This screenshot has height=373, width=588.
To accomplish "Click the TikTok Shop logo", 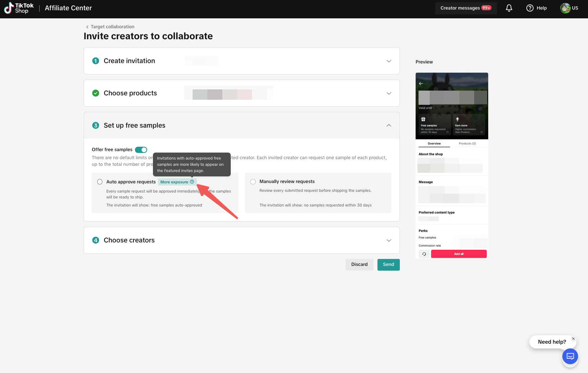I will tap(19, 8).
